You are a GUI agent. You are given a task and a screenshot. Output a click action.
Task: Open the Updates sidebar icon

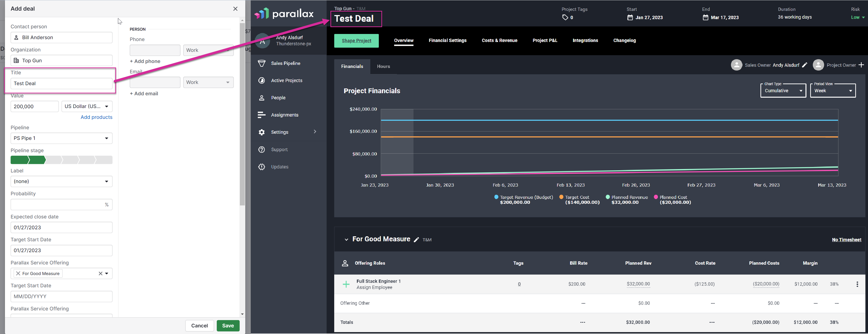pos(262,167)
